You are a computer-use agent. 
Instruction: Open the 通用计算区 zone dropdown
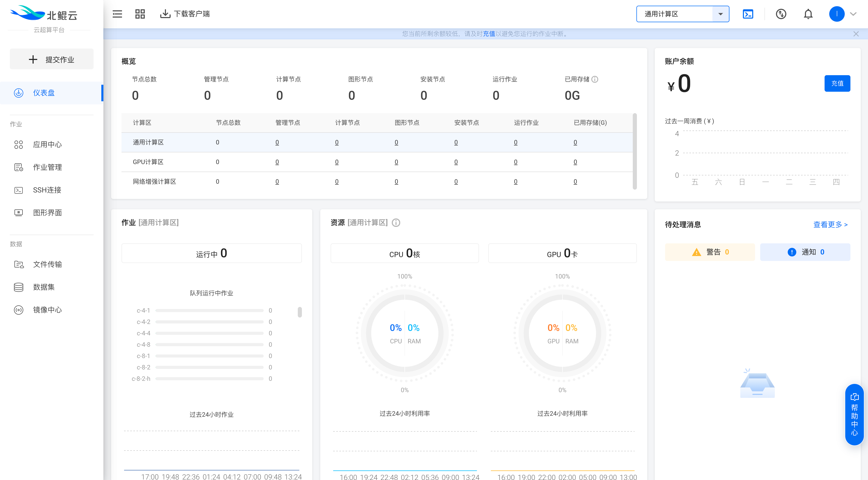683,14
